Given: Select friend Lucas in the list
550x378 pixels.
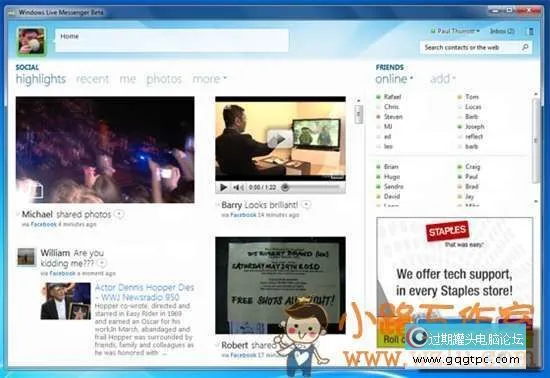Looking at the screenshot, I should click(473, 107).
